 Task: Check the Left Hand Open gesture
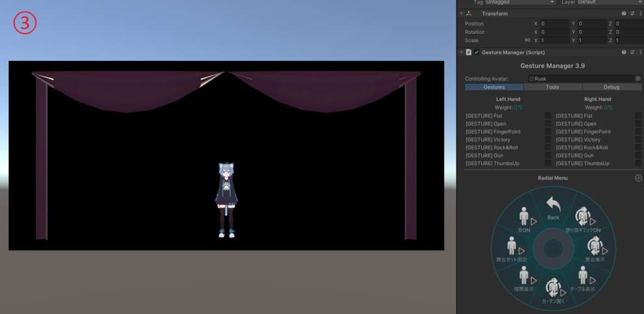[548, 124]
